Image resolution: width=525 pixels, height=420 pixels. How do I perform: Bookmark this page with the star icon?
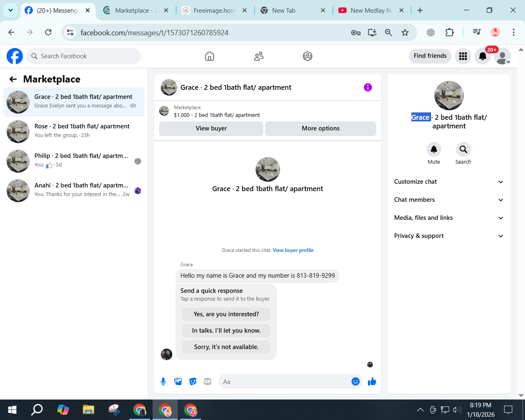(405, 33)
